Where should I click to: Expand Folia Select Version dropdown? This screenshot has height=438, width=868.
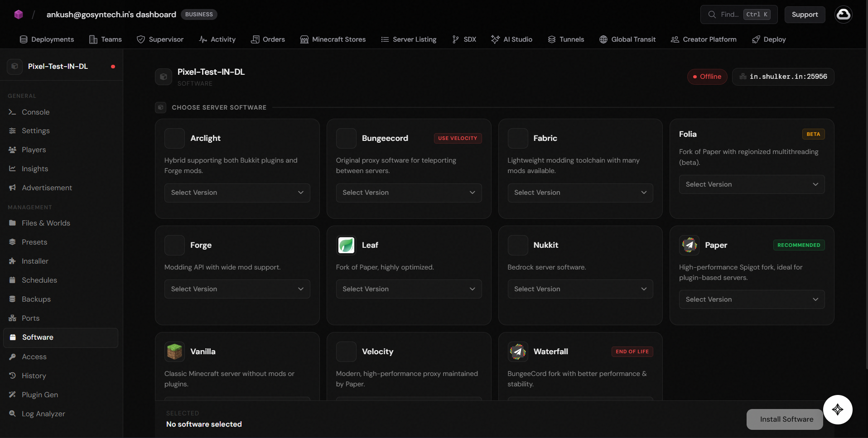click(x=752, y=184)
